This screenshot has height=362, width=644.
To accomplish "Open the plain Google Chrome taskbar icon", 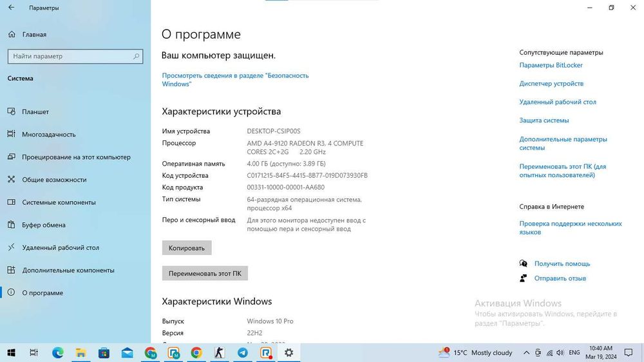I will pyautogui.click(x=196, y=352).
